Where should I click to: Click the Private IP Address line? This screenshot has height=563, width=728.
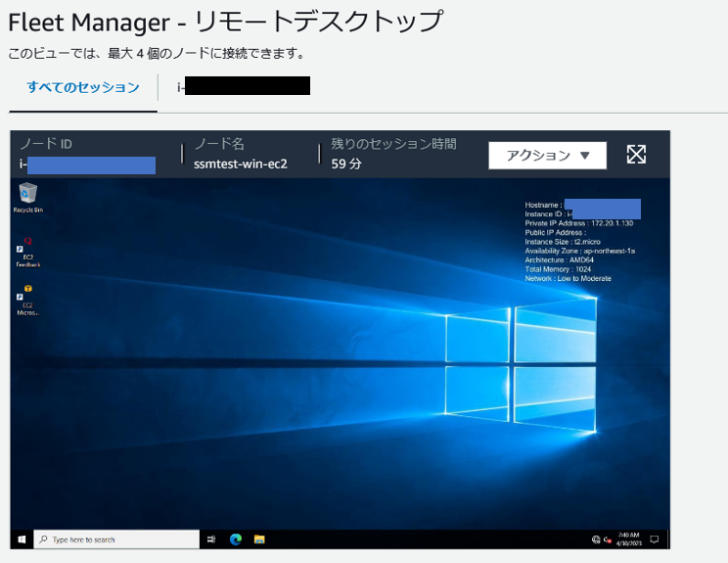(579, 223)
